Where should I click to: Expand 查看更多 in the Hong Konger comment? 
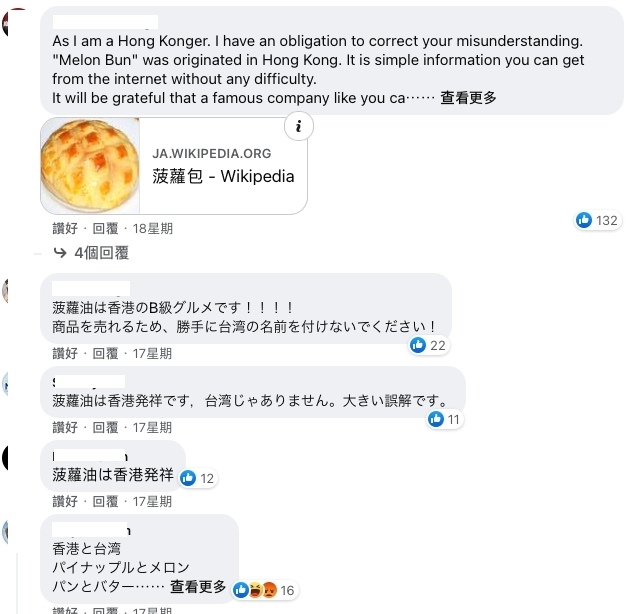[468, 98]
